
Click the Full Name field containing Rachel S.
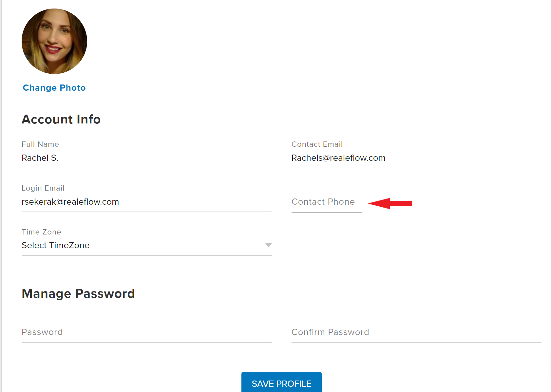pyautogui.click(x=147, y=158)
